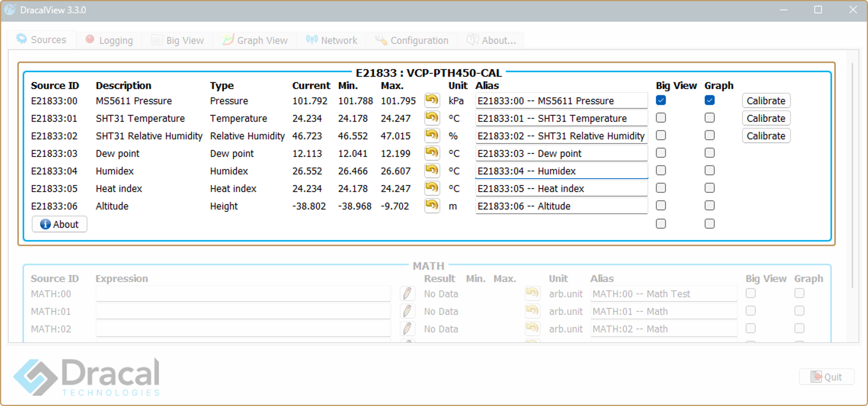The height and width of the screenshot is (406, 868).
Task: Enable Big View for Dew point
Action: (661, 153)
